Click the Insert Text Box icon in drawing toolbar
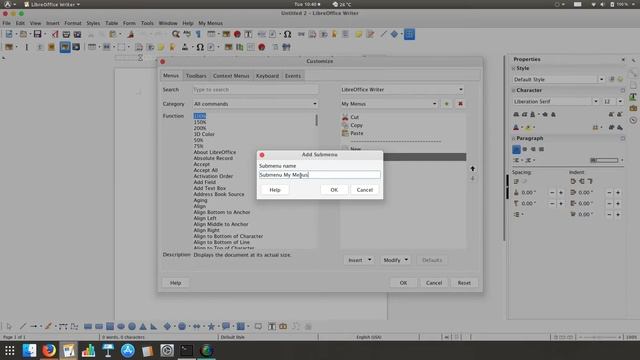This screenshot has width=640, height=360. pos(271,326)
